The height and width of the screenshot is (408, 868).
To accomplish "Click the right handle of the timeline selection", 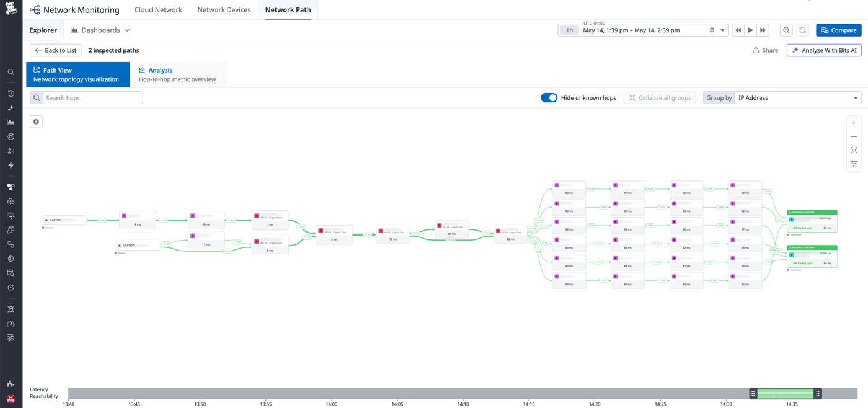I will [x=818, y=393].
